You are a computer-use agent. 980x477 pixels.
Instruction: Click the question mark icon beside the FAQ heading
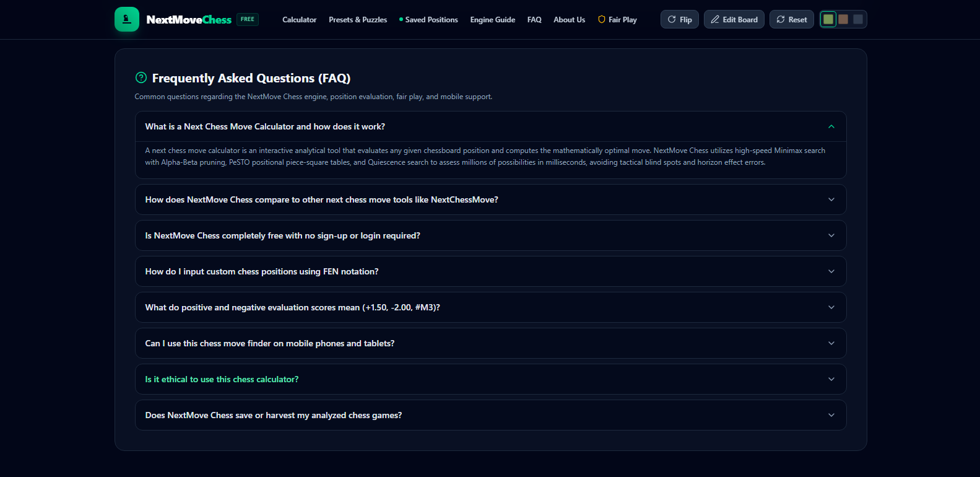click(x=141, y=77)
